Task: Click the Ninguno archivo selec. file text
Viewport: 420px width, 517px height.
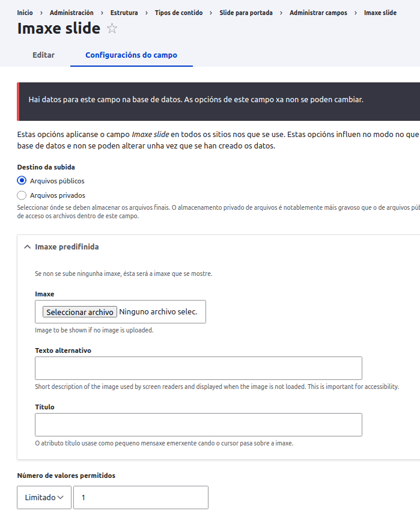Action: [158, 312]
